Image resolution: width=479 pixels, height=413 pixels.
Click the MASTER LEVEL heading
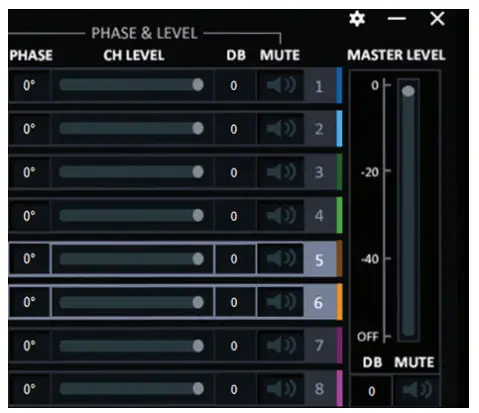coord(396,55)
